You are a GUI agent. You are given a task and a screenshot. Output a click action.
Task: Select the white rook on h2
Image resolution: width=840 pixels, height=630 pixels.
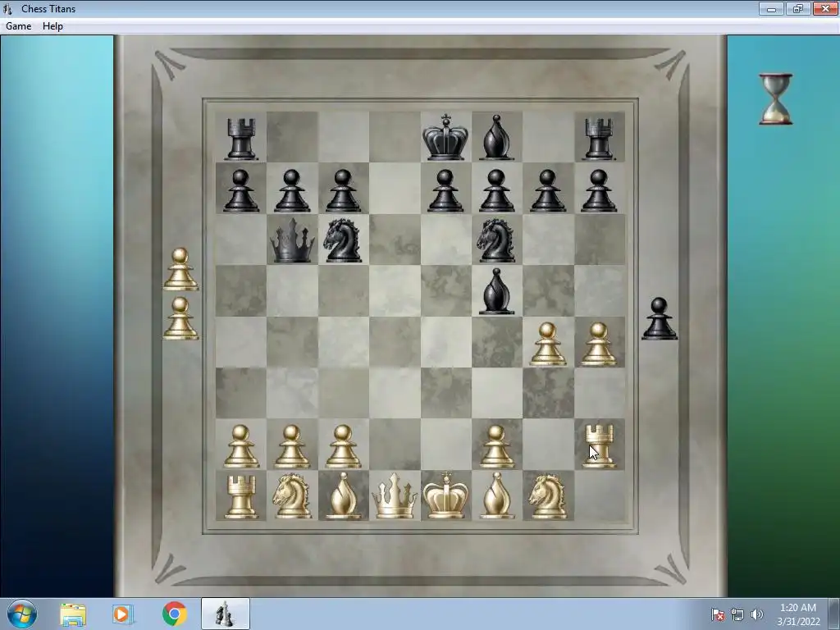pos(598,445)
